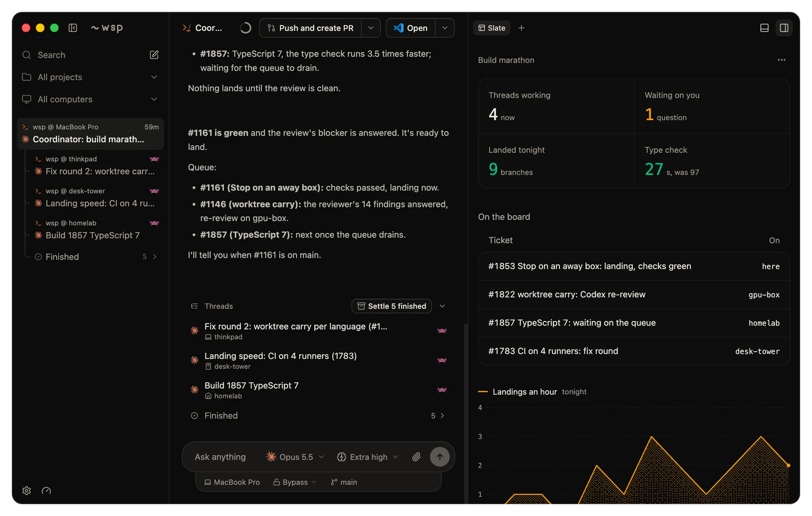Click the loading spinner beside Coor... title
Image resolution: width=812 pixels, height=516 pixels.
[x=245, y=28]
